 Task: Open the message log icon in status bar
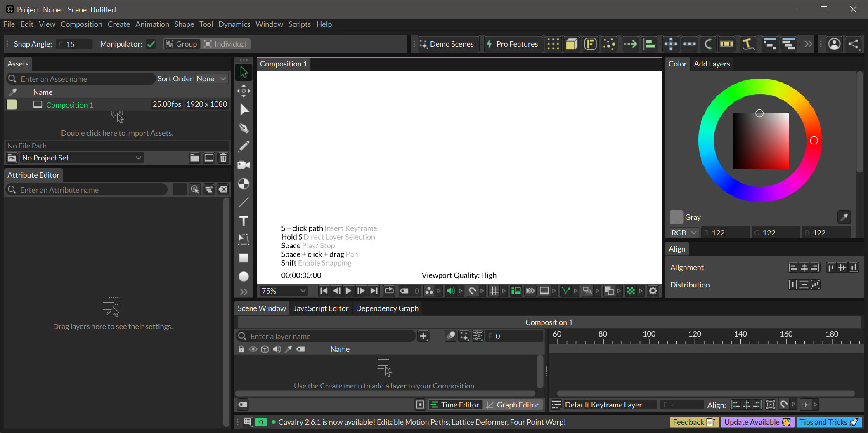pos(248,422)
